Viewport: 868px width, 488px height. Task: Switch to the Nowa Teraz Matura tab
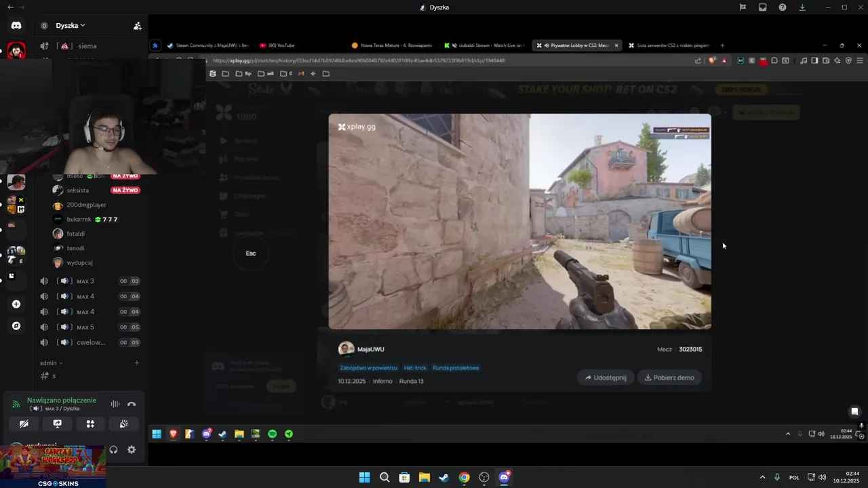[x=393, y=45]
